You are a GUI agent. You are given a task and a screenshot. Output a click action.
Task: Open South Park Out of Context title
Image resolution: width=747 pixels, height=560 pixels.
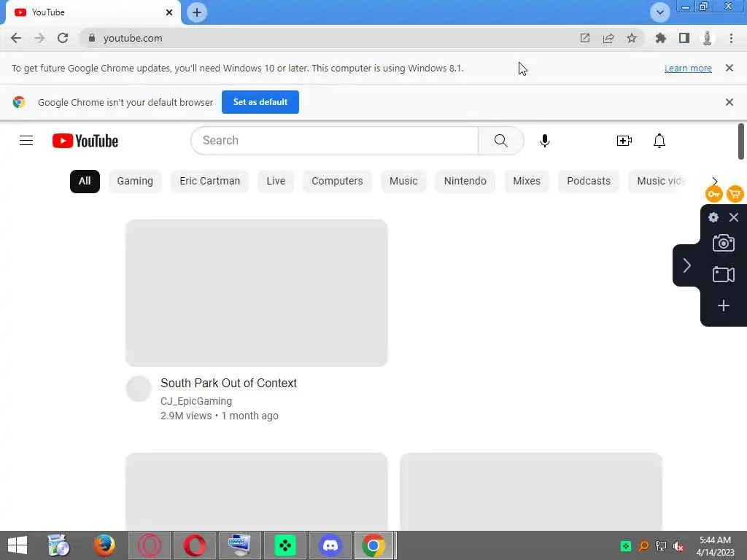point(228,383)
